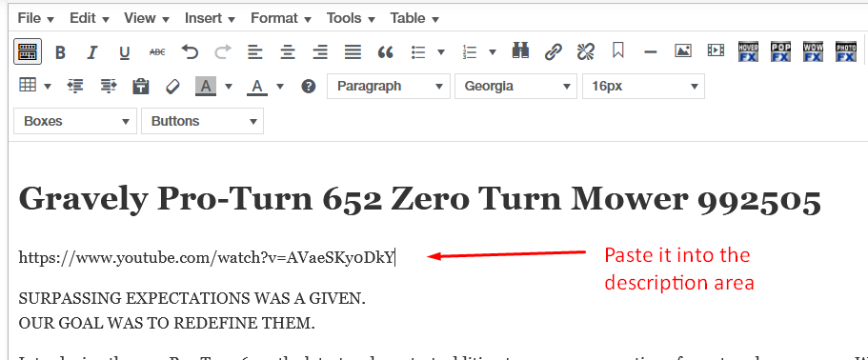Apply the text color
The height and width of the screenshot is (360, 868).
[257, 87]
